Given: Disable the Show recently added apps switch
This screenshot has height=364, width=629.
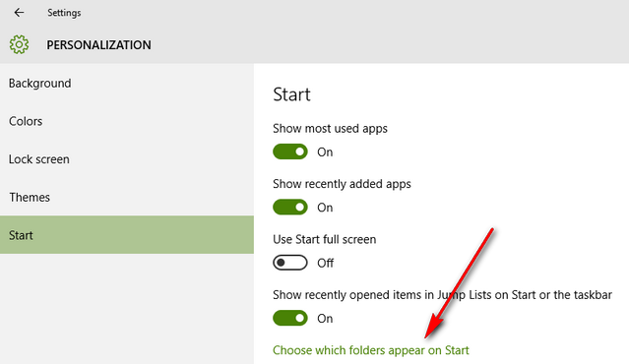Looking at the screenshot, I should tap(290, 208).
